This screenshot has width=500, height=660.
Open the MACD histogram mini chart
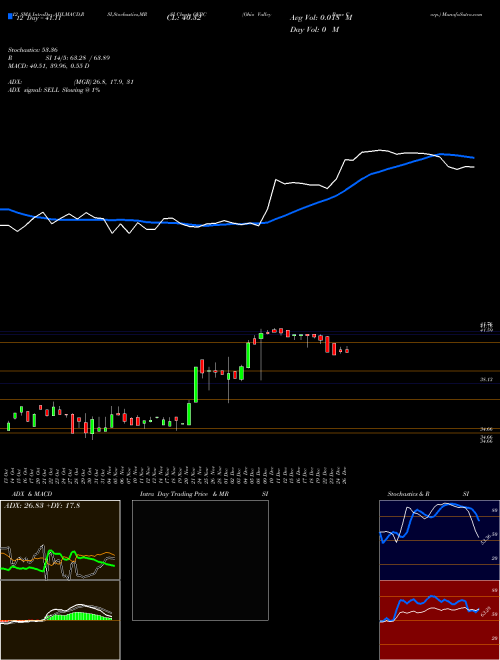60,620
